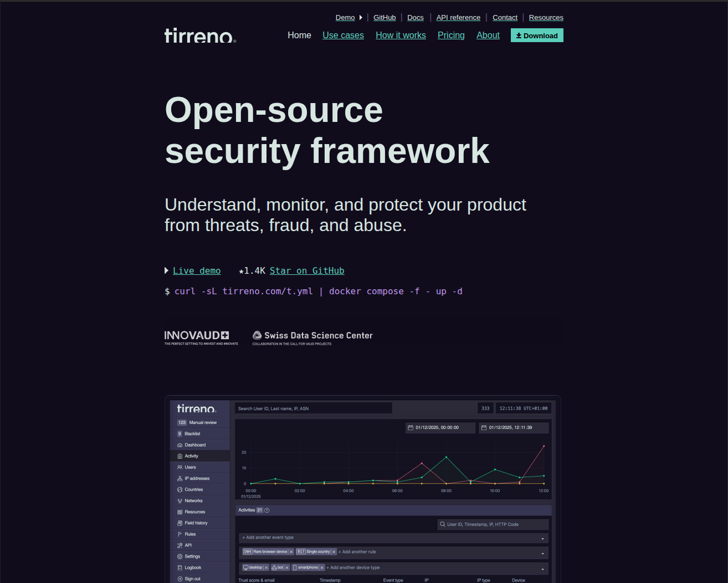This screenshot has width=728, height=583.
Task: Click the Networks antenna icon in the sidebar
Action: pyautogui.click(x=180, y=501)
